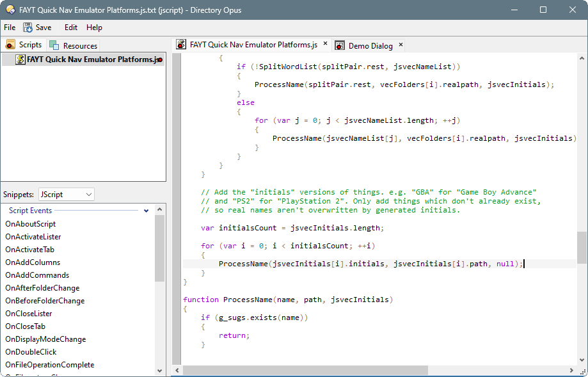The width and height of the screenshot is (588, 377).
Task: Click the snippets list scrollbar thumb
Action: [x=160, y=248]
